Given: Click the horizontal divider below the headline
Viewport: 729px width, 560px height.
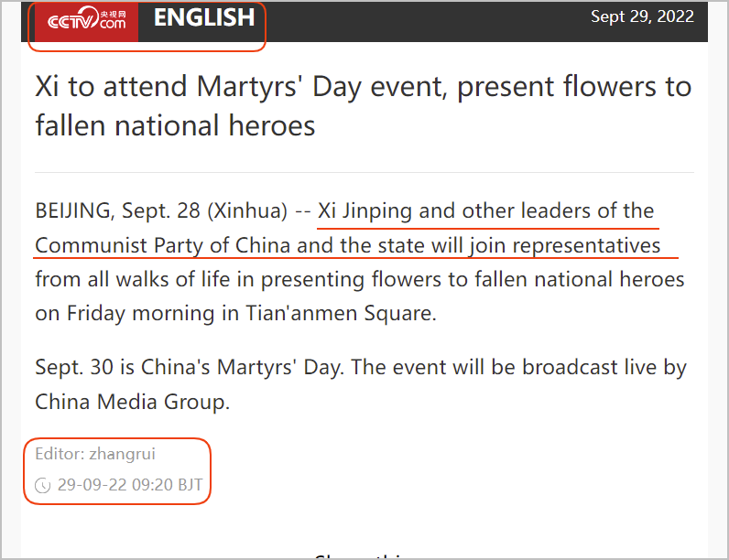Looking at the screenshot, I should [x=364, y=172].
